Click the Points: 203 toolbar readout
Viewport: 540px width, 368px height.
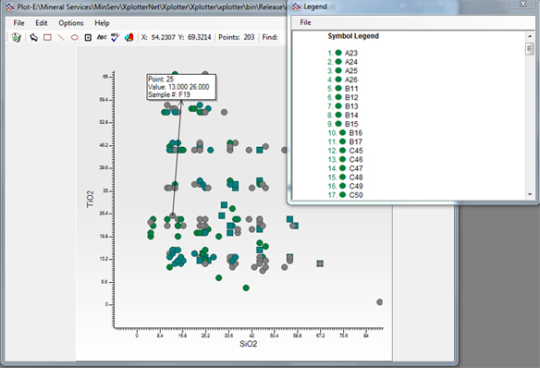(x=236, y=37)
